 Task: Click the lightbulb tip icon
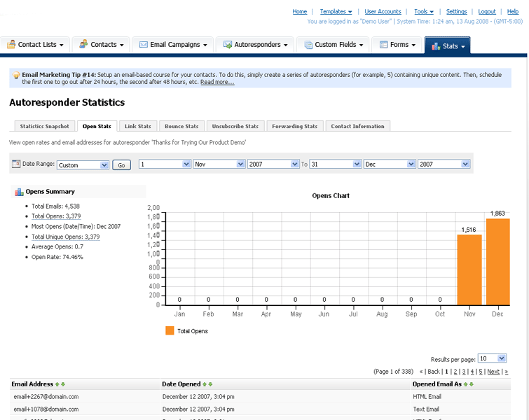click(16, 75)
